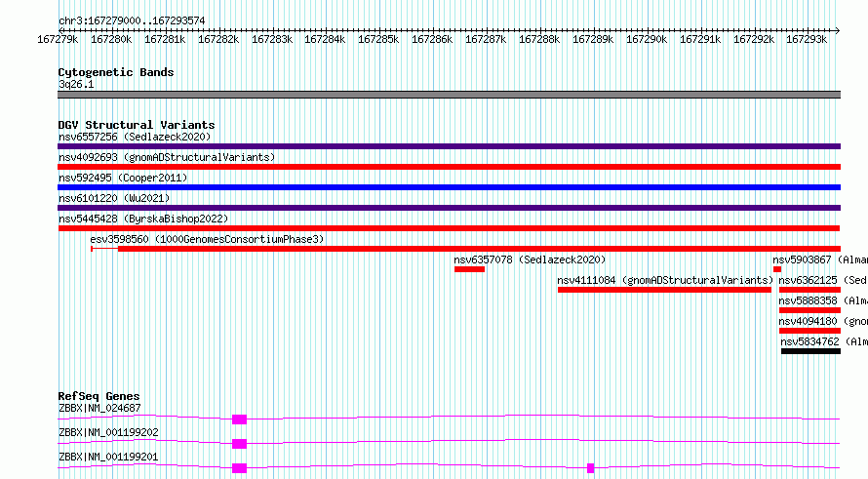Select the purple nsv6101220 variant bar
Screen dimensions: 868x479
[x=449, y=208]
